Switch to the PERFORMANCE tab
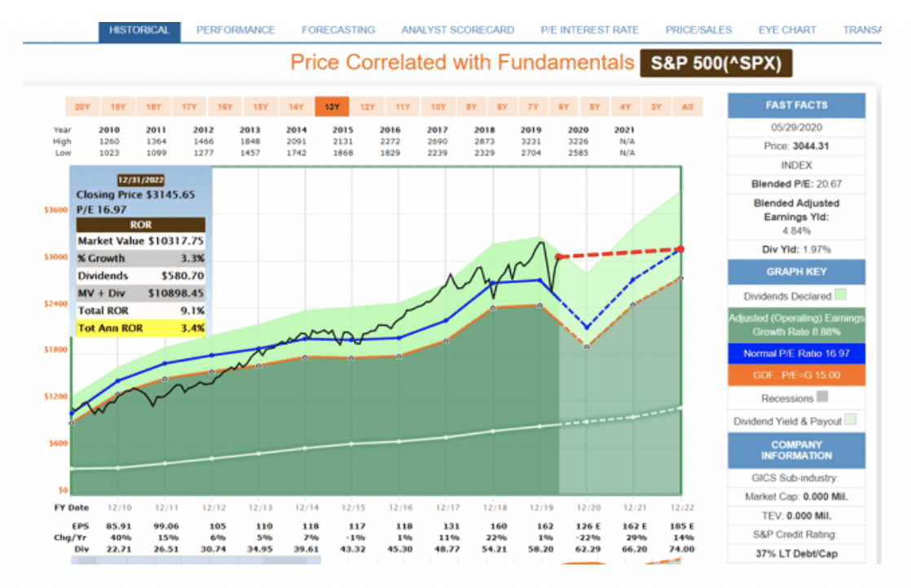Viewport: 911px width, 588px height. tap(235, 30)
